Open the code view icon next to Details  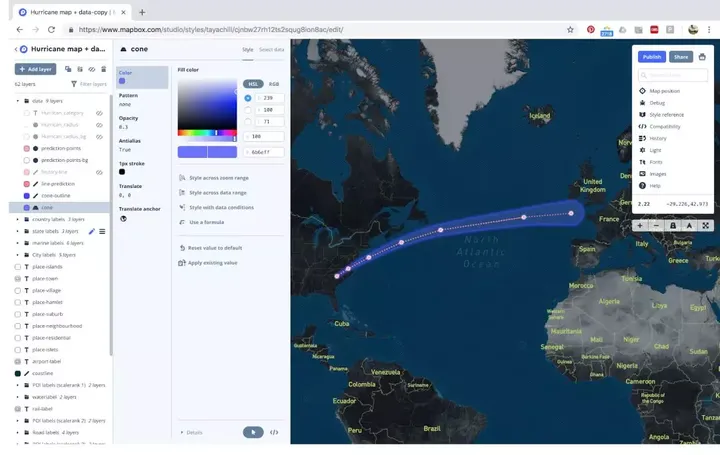coord(274,432)
